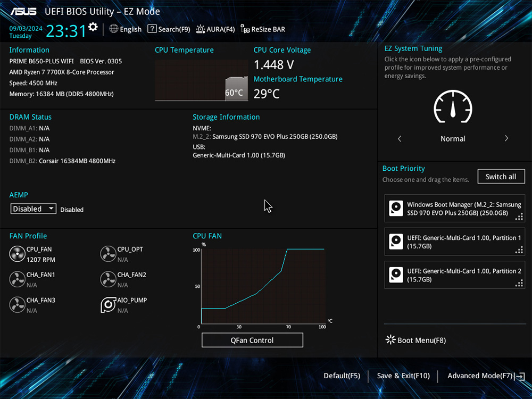Viewport: 532px width, 399px height.
Task: Click 'PRIME B650-PLUS WIFI' model text
Action: pyautogui.click(x=41, y=61)
